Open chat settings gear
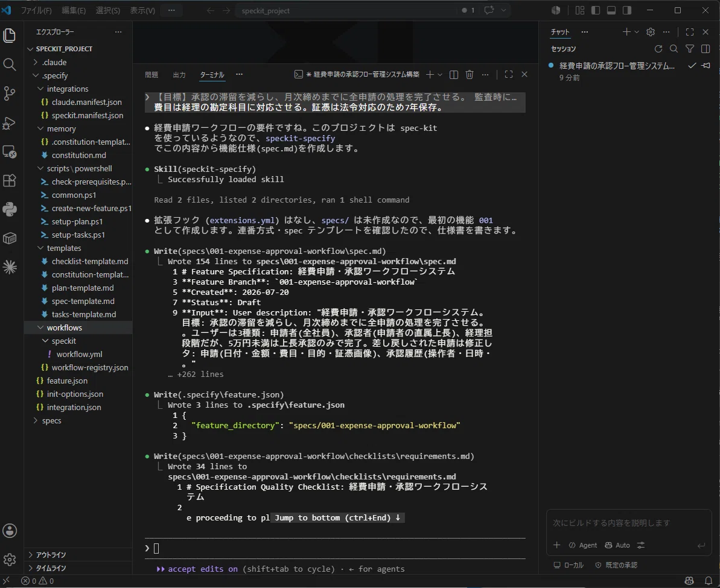720x588 pixels. tap(651, 32)
